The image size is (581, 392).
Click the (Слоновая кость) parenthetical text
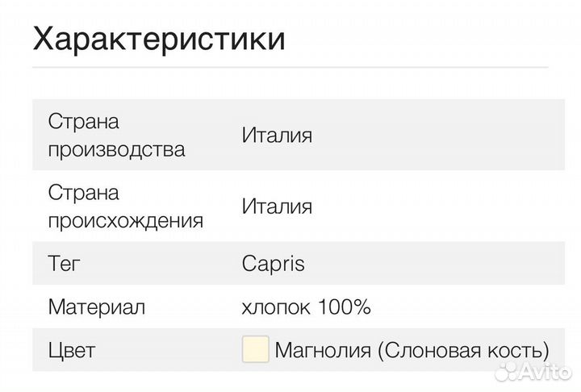[x=463, y=351]
